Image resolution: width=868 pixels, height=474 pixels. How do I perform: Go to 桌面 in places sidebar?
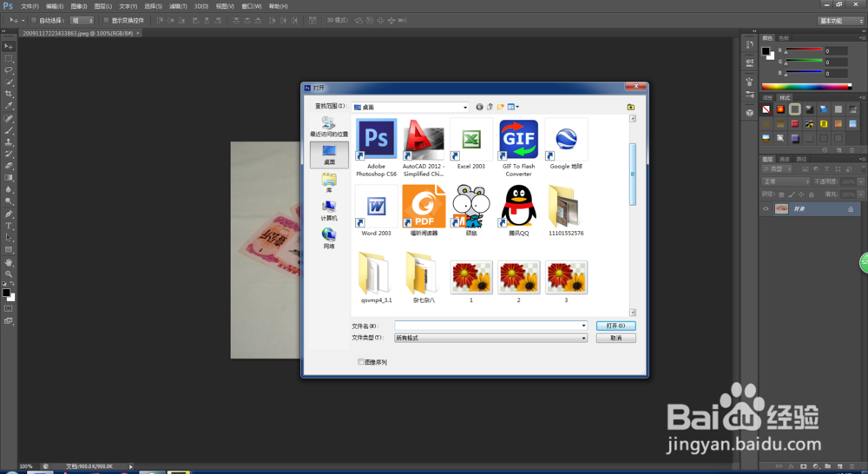[x=329, y=155]
